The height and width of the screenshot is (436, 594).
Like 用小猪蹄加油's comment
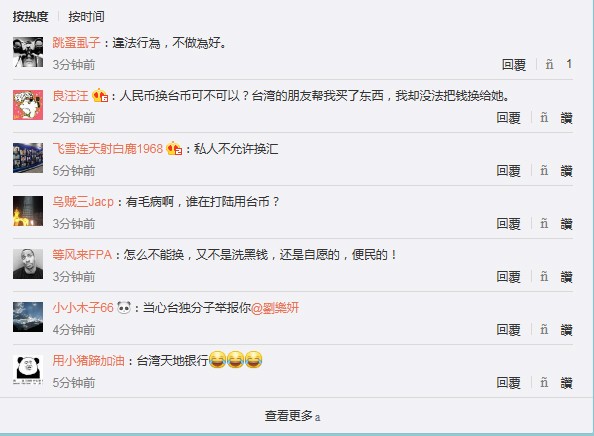[556, 383]
